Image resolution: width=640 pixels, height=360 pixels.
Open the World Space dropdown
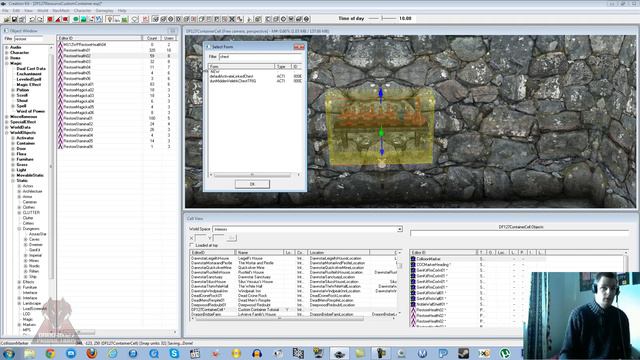tap(400, 229)
